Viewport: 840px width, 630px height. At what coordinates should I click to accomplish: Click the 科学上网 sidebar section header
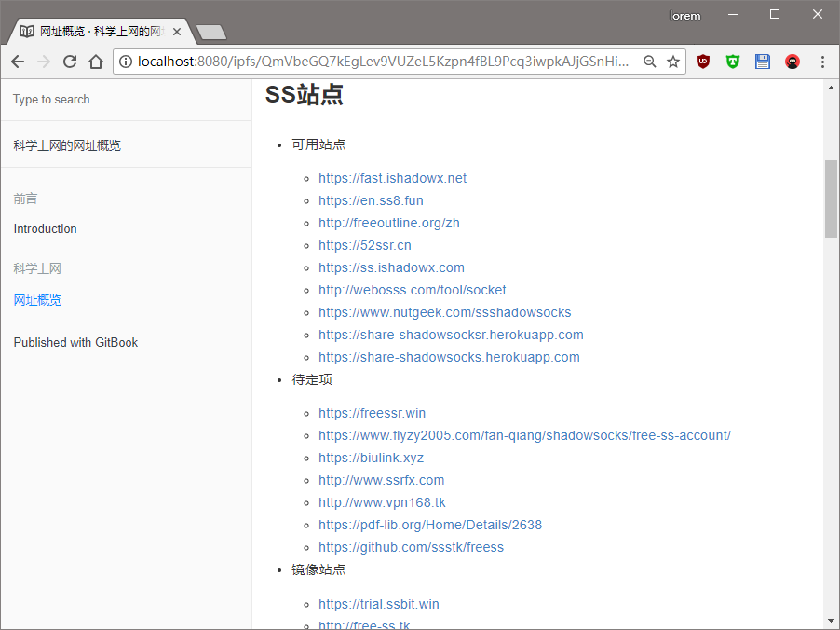point(37,268)
